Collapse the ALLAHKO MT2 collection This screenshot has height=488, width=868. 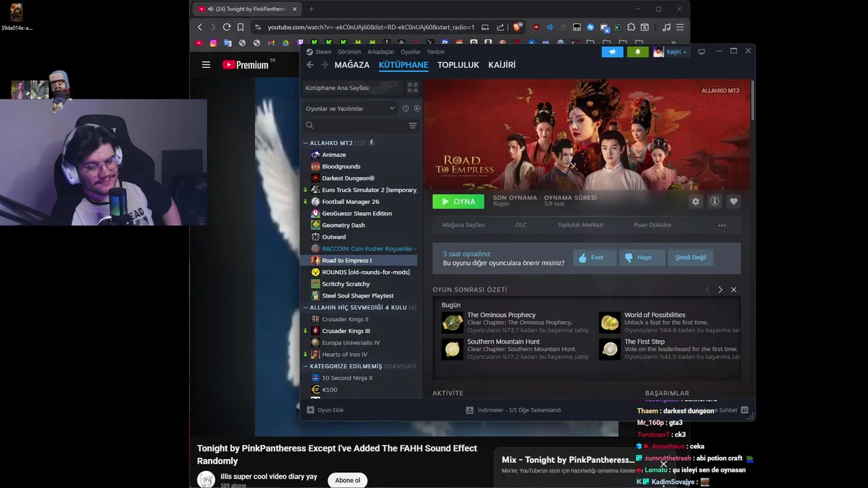306,143
